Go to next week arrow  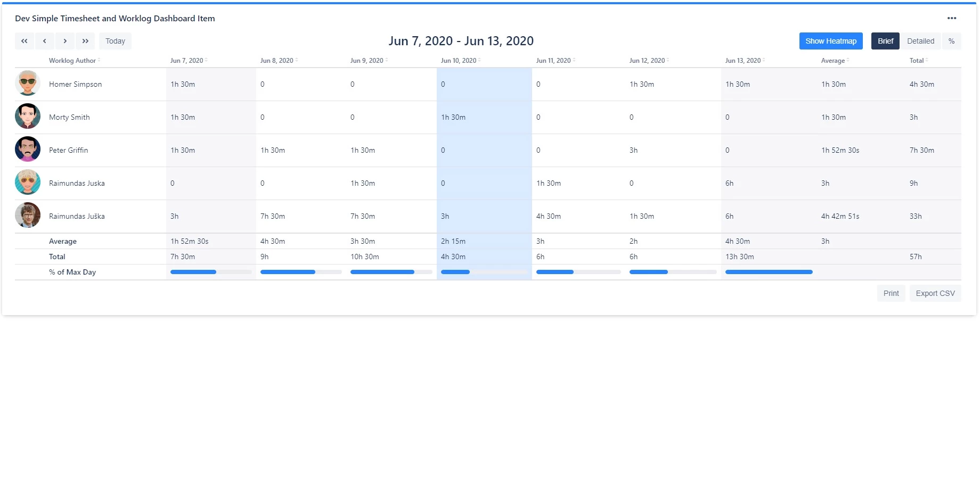point(65,41)
